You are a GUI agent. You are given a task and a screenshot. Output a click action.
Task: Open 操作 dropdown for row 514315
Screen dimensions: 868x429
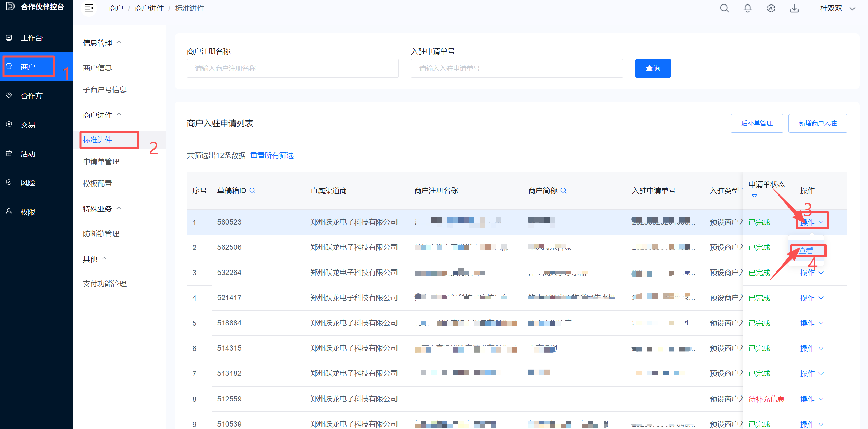(x=812, y=348)
